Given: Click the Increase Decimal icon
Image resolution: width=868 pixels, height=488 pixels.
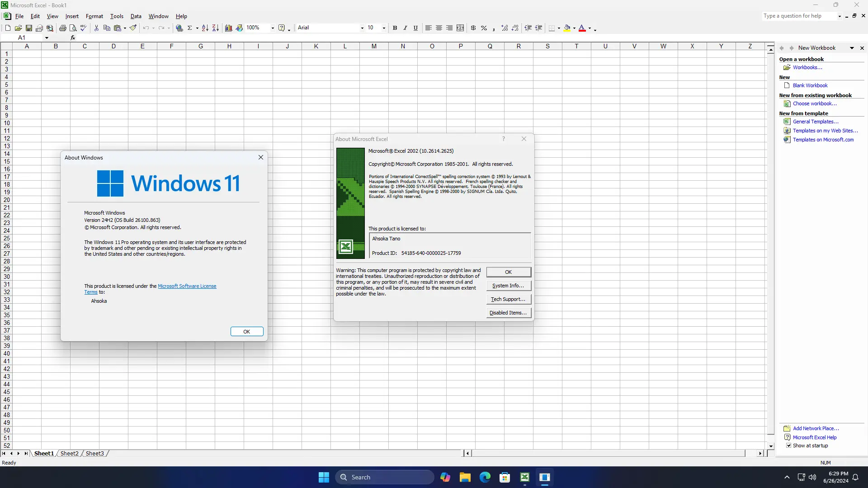Looking at the screenshot, I should pos(505,28).
